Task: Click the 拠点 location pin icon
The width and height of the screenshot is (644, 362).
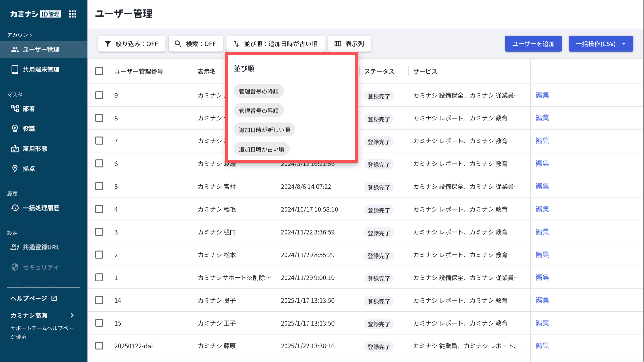Action: pyautogui.click(x=15, y=169)
